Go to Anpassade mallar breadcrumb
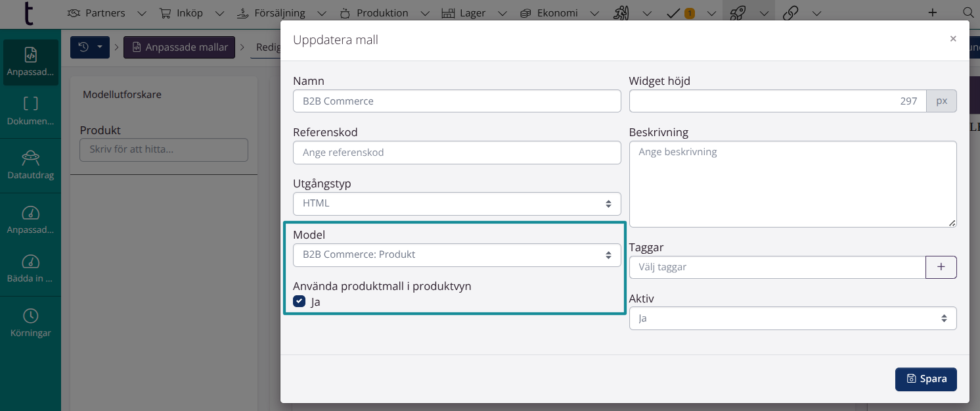The image size is (980, 411). pyautogui.click(x=179, y=47)
